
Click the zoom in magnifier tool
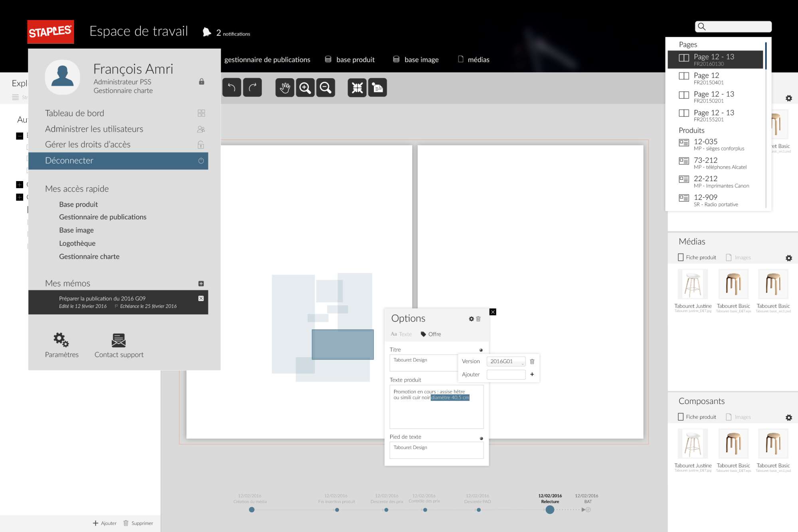pos(305,87)
